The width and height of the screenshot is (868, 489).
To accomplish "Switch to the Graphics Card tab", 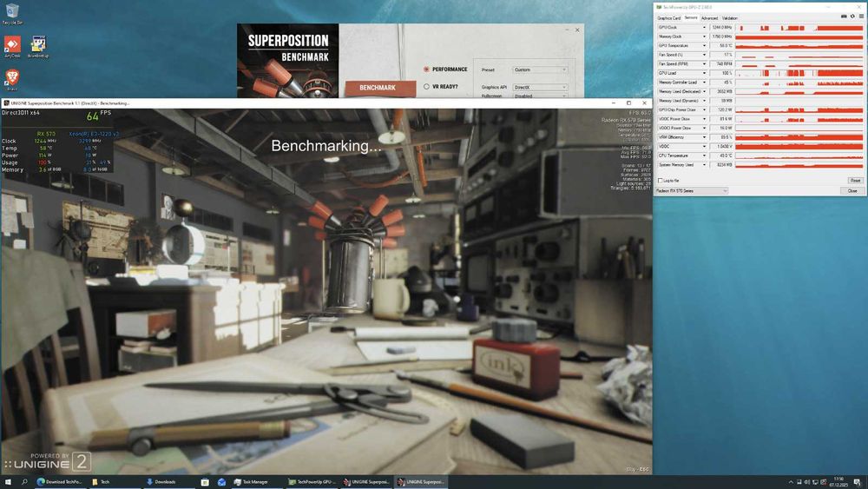I will (668, 17).
